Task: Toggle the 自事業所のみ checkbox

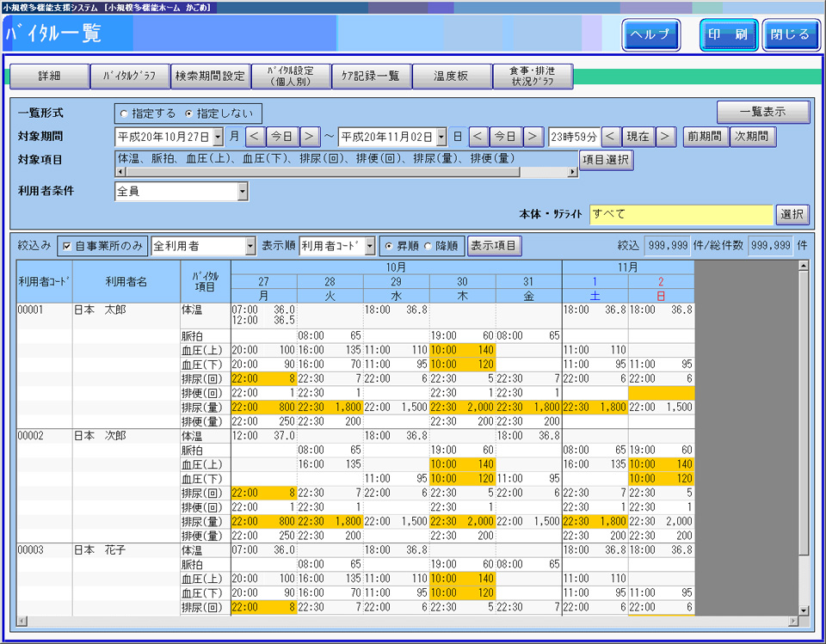Action: (66, 247)
